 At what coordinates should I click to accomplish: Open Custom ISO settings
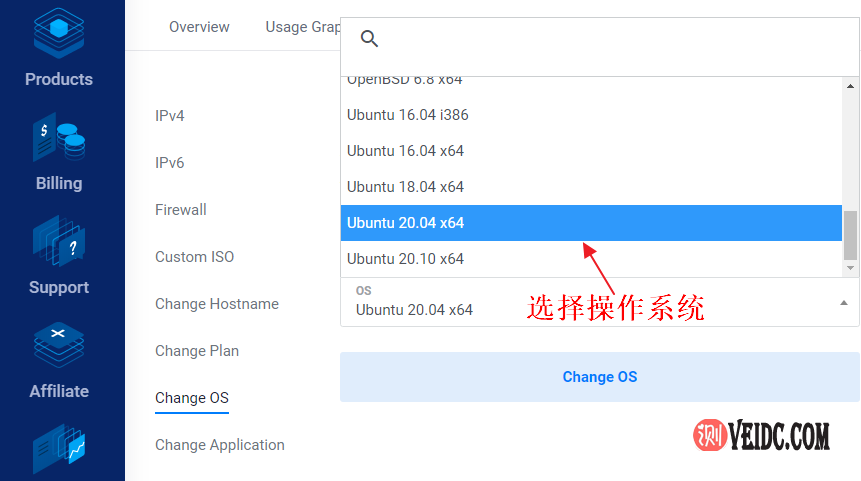click(194, 257)
